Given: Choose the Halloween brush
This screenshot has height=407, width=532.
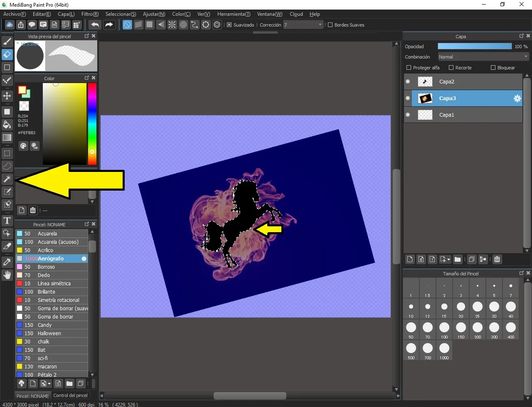Looking at the screenshot, I should tap(52, 333).
